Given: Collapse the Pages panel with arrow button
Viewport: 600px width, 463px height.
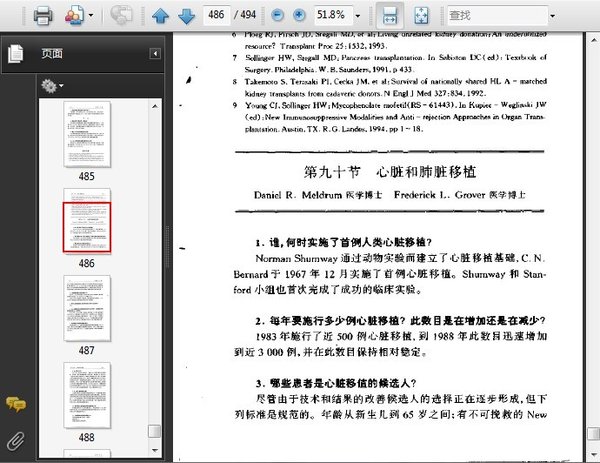Looking at the screenshot, I should [155, 53].
